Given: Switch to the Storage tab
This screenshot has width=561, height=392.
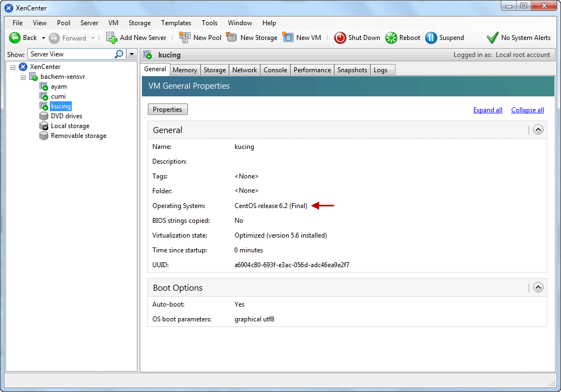Looking at the screenshot, I should [x=215, y=70].
